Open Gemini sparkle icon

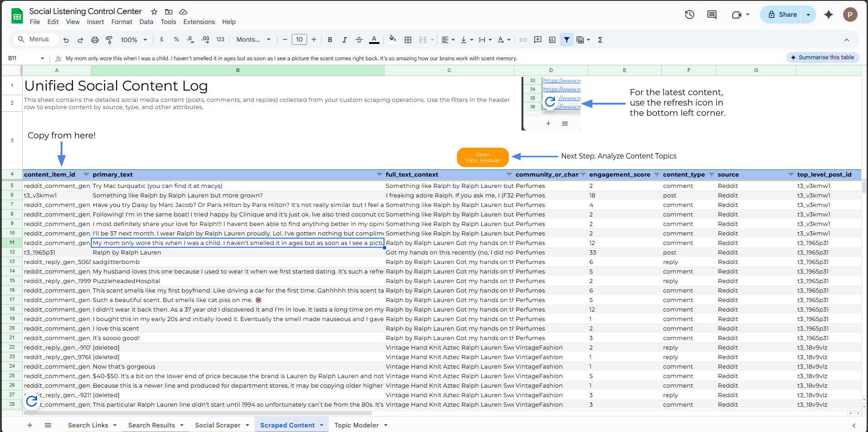[x=829, y=14]
